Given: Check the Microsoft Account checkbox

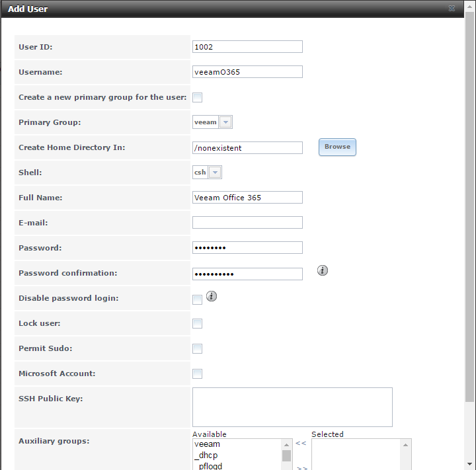Looking at the screenshot, I should pos(197,373).
